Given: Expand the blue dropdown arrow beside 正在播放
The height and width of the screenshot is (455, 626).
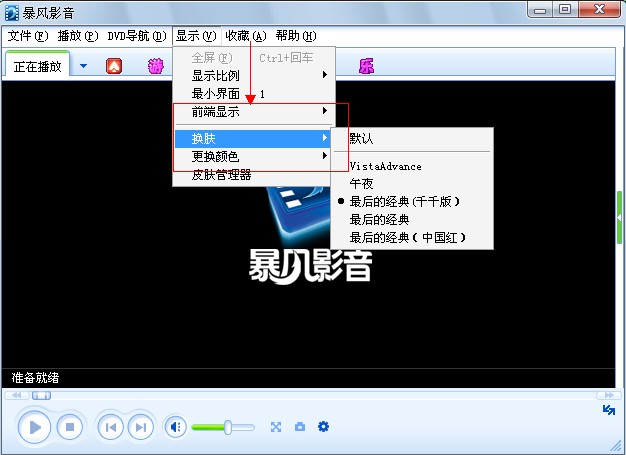Looking at the screenshot, I should pyautogui.click(x=83, y=66).
